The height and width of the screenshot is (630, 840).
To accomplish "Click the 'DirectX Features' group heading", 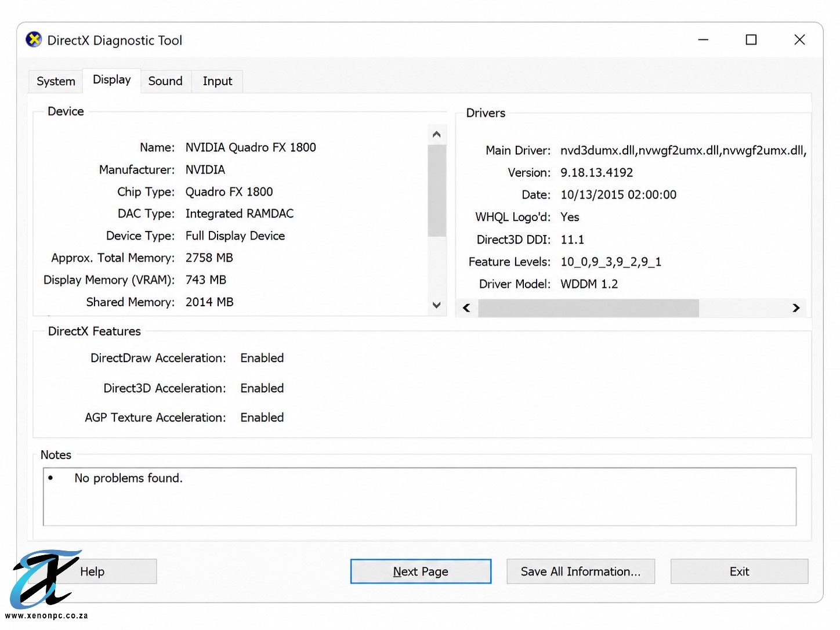I will point(95,331).
